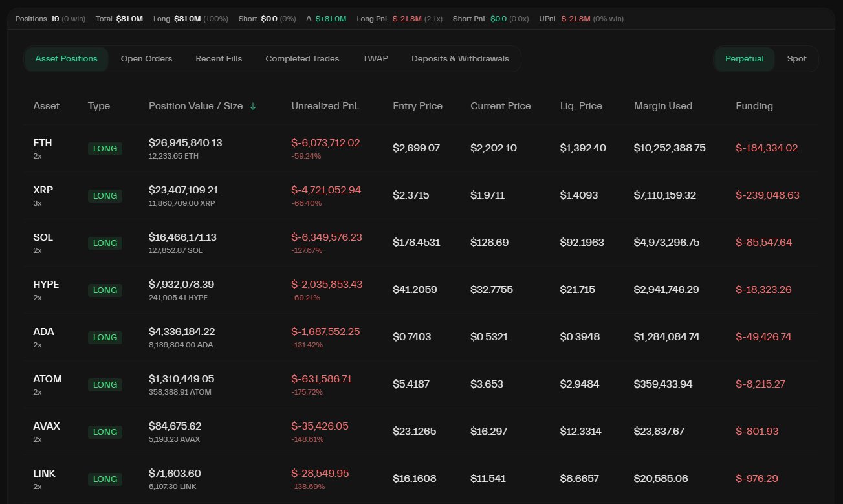843x504 pixels.
Task: Sort by Margin Used column header
Action: pos(663,106)
